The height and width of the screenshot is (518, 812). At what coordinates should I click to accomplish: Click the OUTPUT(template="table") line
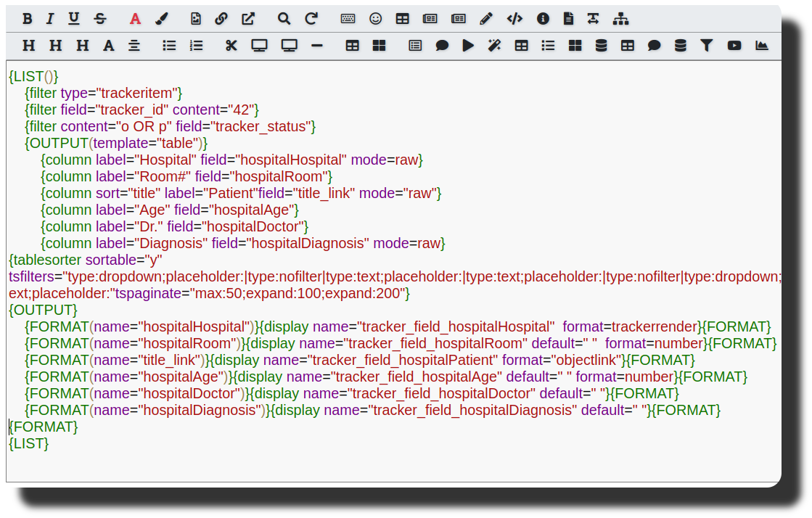coord(116,143)
